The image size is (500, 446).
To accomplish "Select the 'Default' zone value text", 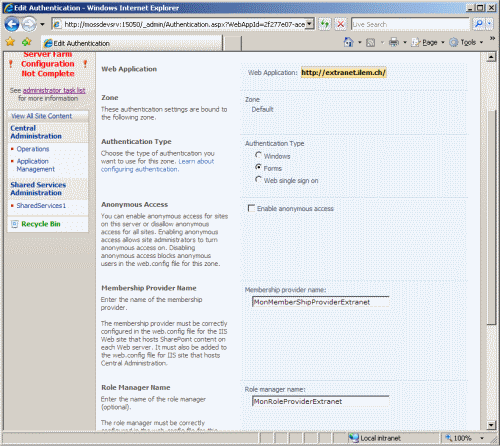I will pos(262,109).
